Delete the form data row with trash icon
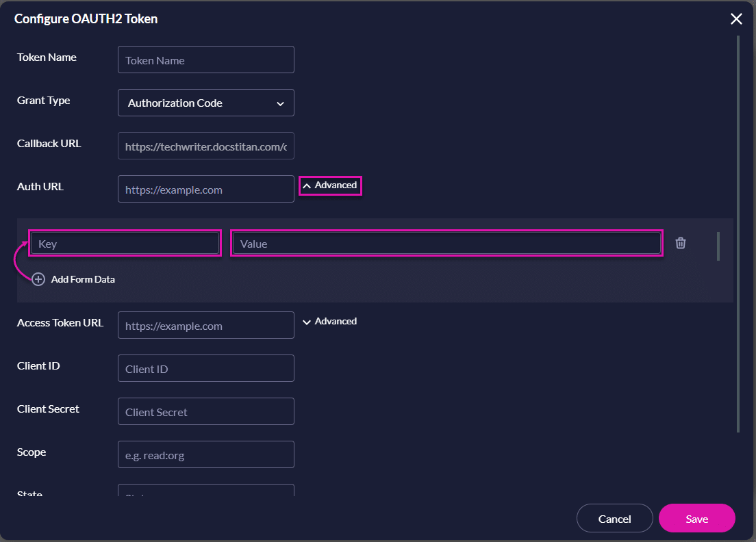The height and width of the screenshot is (542, 756). (681, 243)
